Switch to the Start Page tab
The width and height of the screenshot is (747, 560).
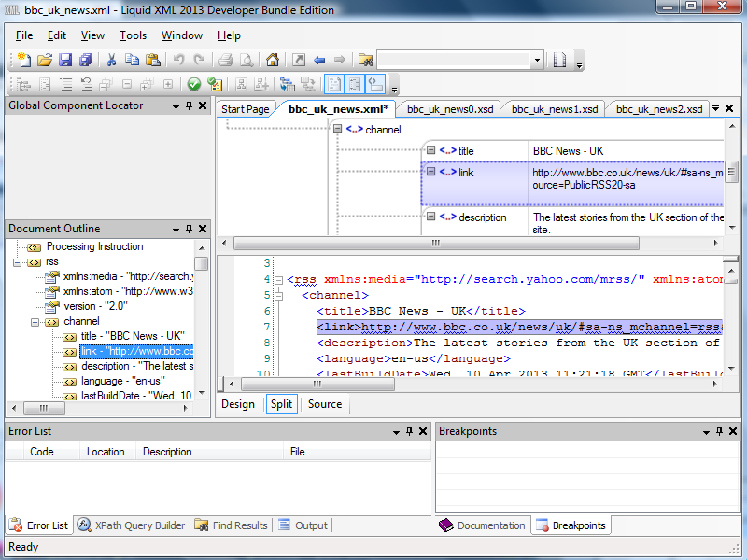point(246,109)
